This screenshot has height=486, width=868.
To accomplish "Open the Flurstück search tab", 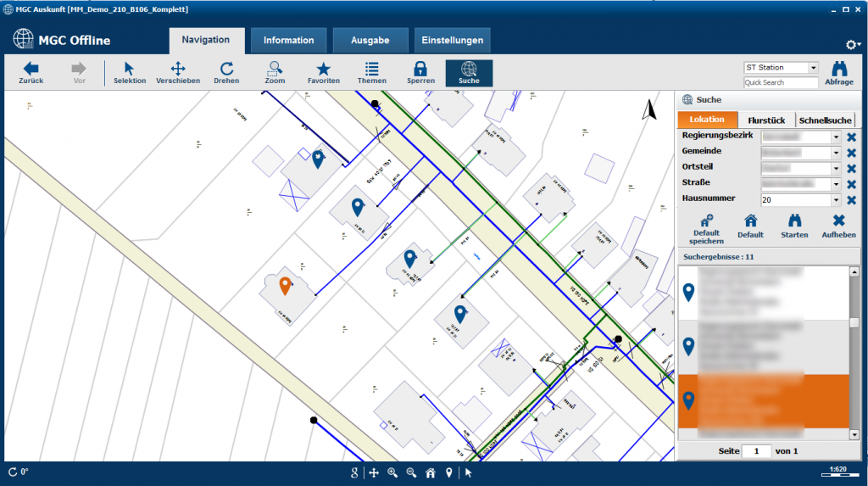I will pyautogui.click(x=767, y=120).
